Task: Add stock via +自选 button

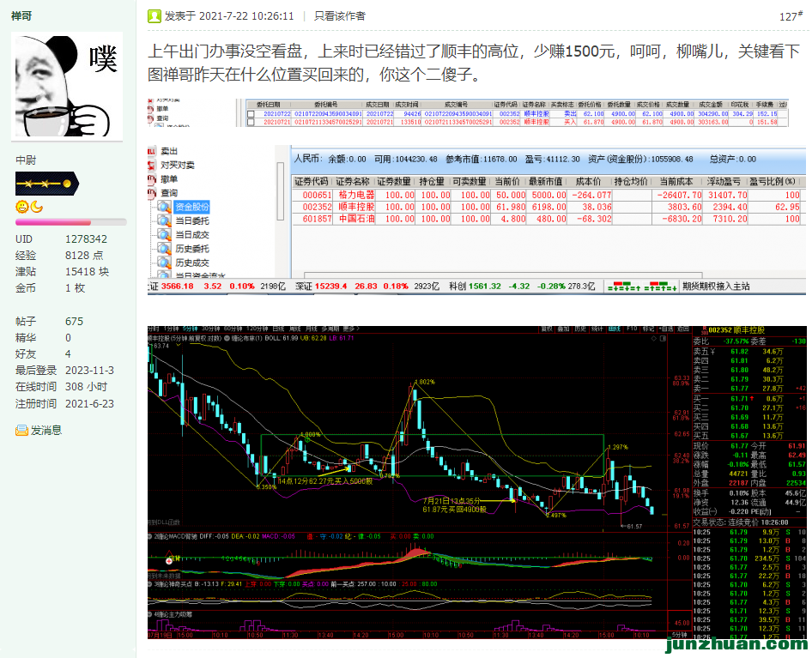Action: pos(666,329)
